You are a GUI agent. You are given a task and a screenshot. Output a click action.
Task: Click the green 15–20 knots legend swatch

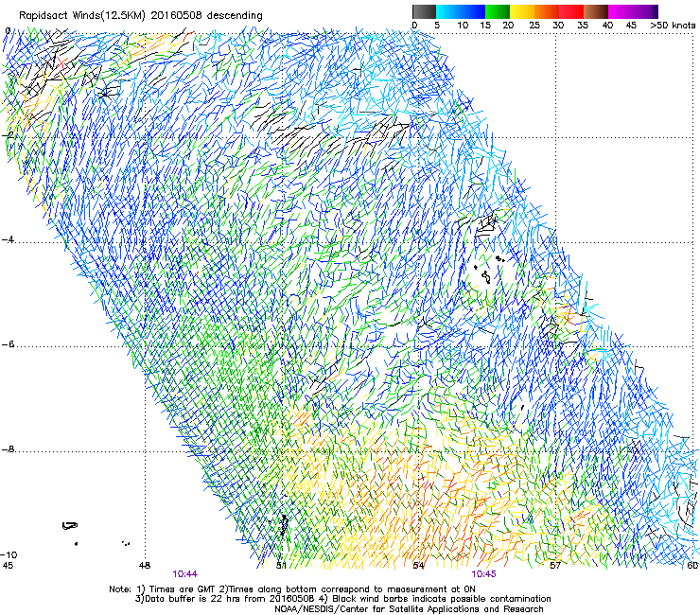pos(498,11)
